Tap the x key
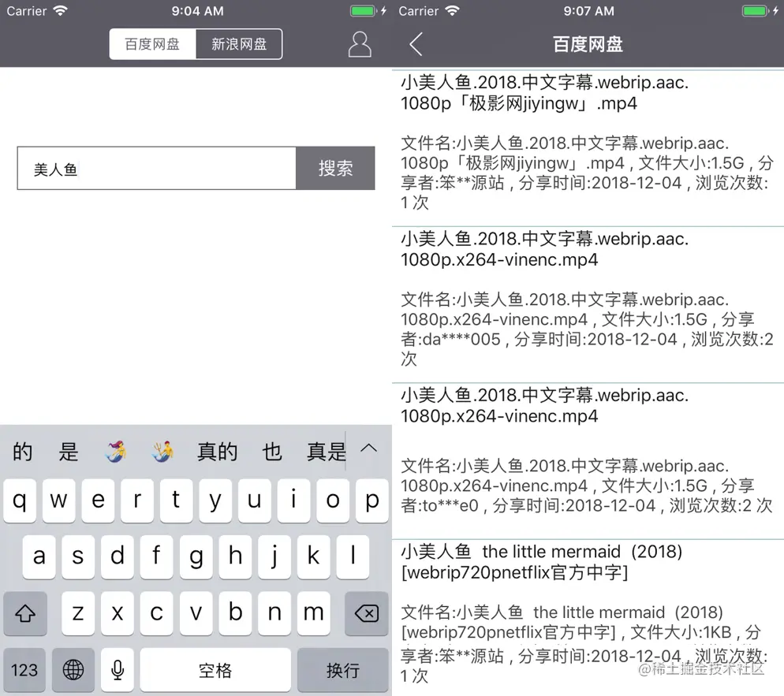The image size is (784, 696). [x=118, y=613]
